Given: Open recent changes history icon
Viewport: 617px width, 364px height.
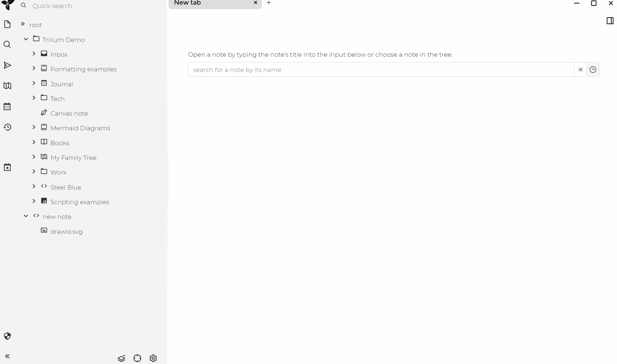Looking at the screenshot, I should pyautogui.click(x=7, y=127).
